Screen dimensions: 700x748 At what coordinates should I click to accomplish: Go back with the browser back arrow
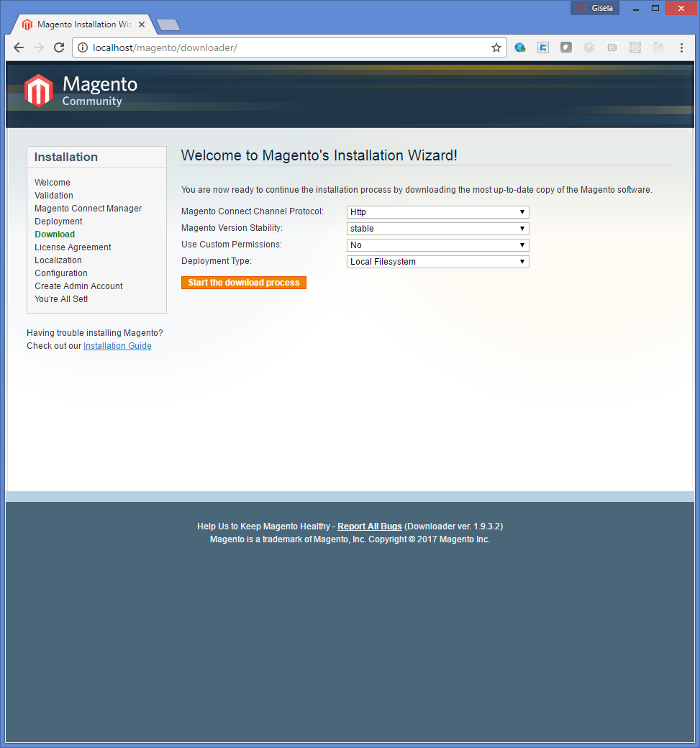coord(19,47)
